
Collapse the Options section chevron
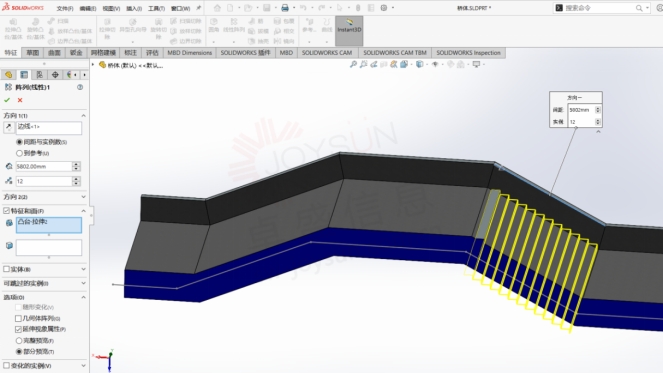click(x=83, y=297)
